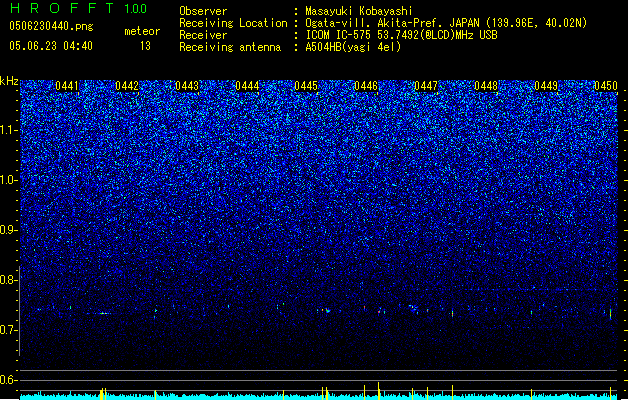Click time marker 0442
Screen dimensions: 629x400
pyautogui.click(x=127, y=86)
